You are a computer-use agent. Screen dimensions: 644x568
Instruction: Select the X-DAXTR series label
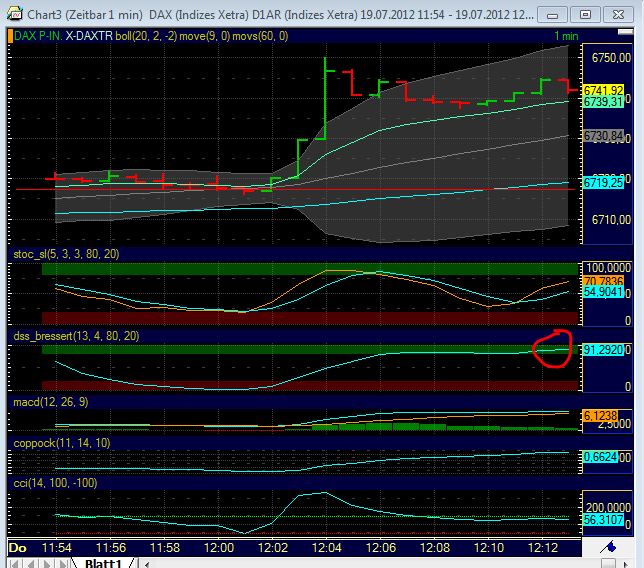point(89,36)
